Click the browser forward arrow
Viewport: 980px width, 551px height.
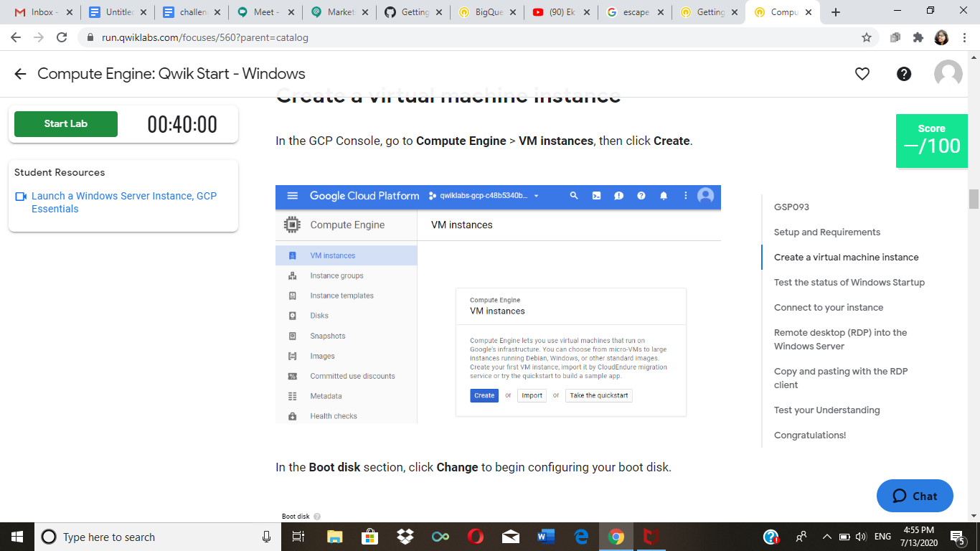point(39,37)
